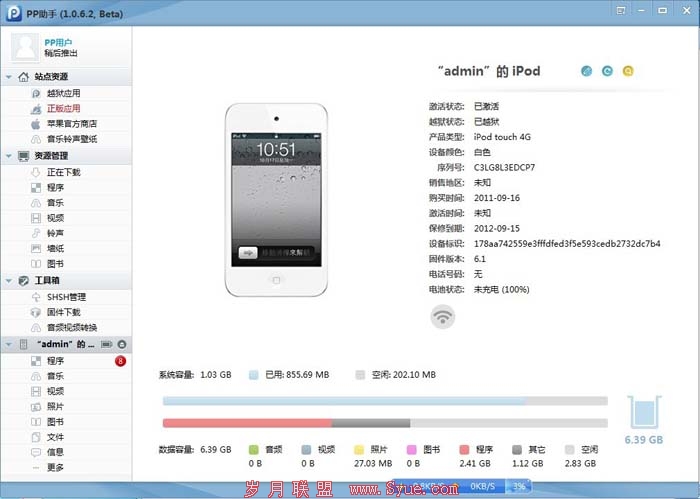The width and height of the screenshot is (700, 499).
Task: Click the battery icon beside admin device
Action: [x=106, y=344]
